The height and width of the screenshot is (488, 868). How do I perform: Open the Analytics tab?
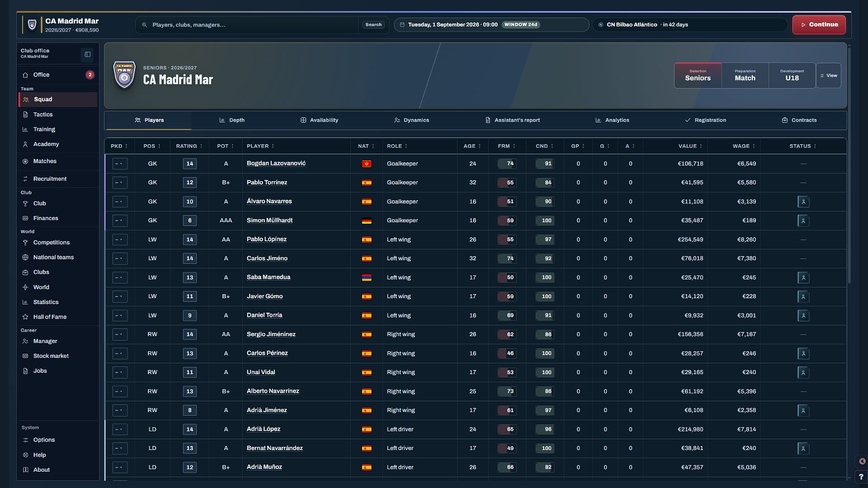612,120
